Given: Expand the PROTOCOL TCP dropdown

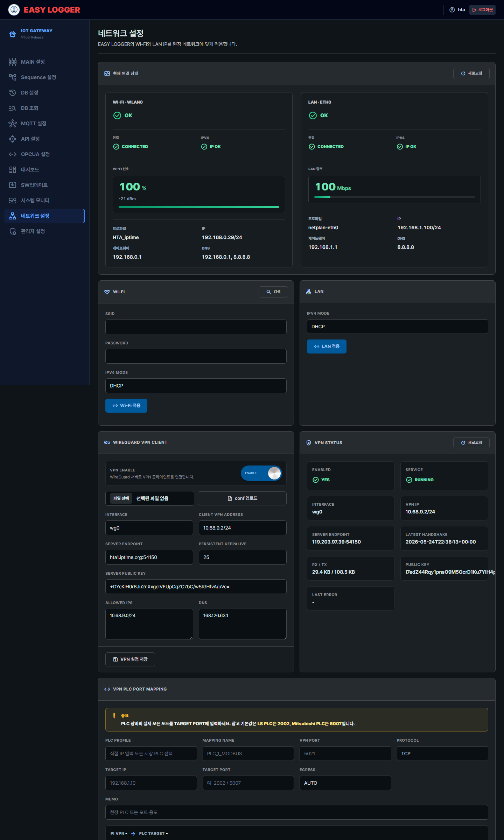Looking at the screenshot, I should click(442, 754).
